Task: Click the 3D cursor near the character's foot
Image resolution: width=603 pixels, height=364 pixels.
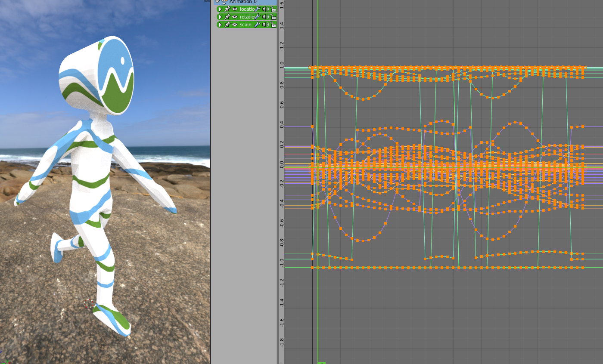Action: pos(89,304)
